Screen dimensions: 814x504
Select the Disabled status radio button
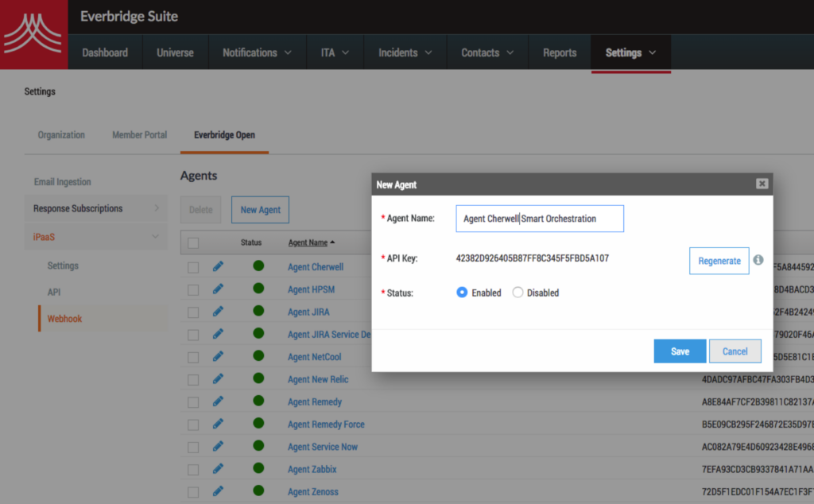click(517, 293)
